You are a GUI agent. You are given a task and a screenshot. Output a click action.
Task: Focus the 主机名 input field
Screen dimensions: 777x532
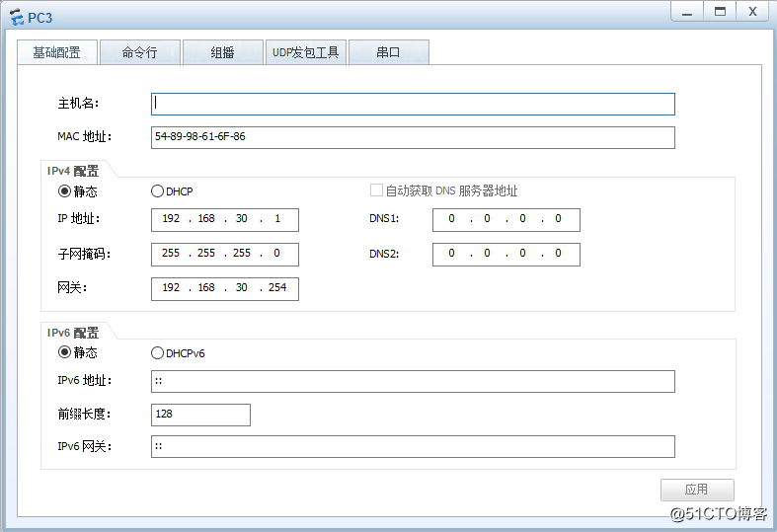coord(413,104)
